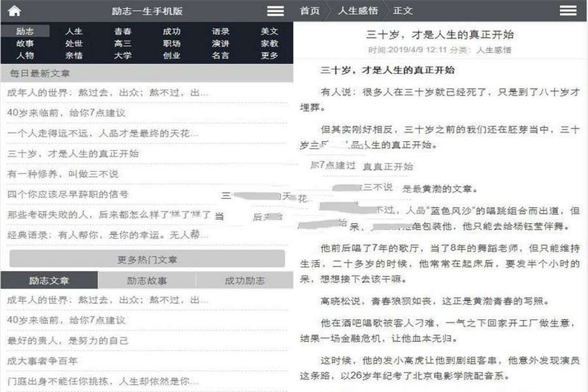Viewport: 588px width, 392px height.
Task: Open 门庭出身不能任你挑拣 article
Action: [103, 381]
